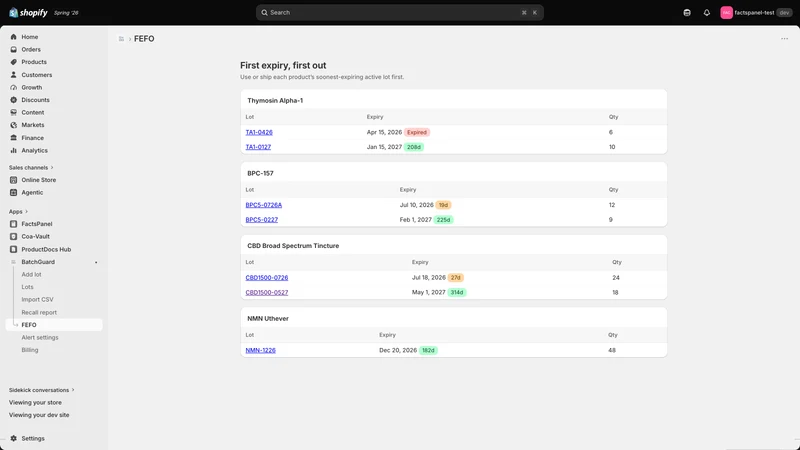
Task: Expand the Apps section
Action: [x=18, y=211]
